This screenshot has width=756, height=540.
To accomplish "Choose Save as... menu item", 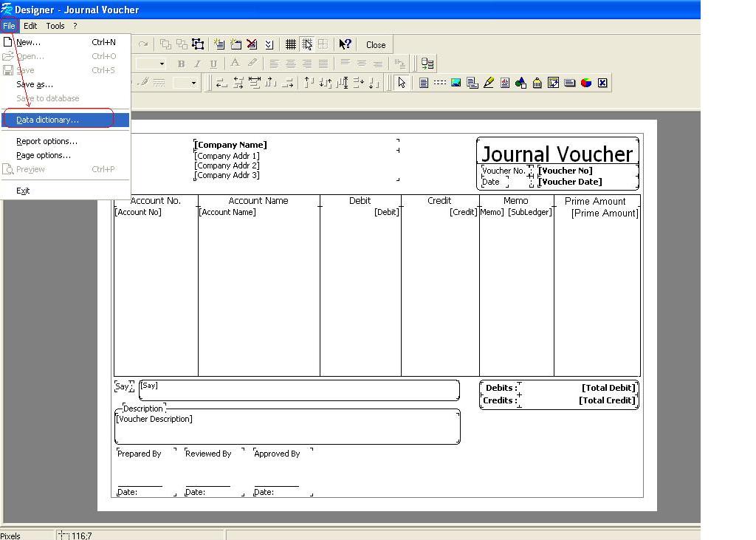I will pos(66,84).
